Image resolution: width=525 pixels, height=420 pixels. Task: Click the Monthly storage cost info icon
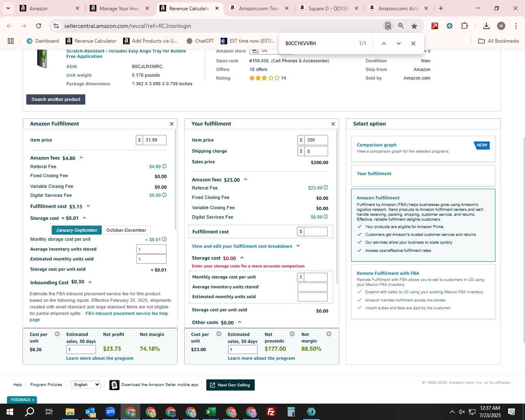point(164,239)
